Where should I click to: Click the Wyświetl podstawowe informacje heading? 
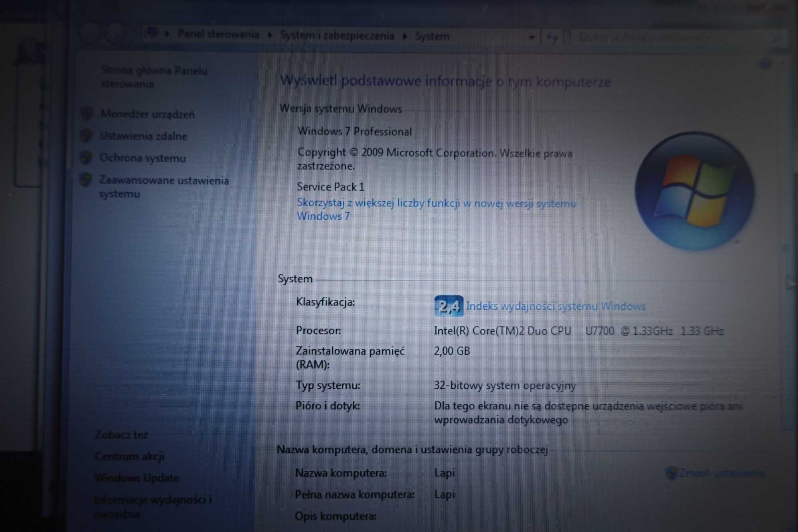click(445, 81)
